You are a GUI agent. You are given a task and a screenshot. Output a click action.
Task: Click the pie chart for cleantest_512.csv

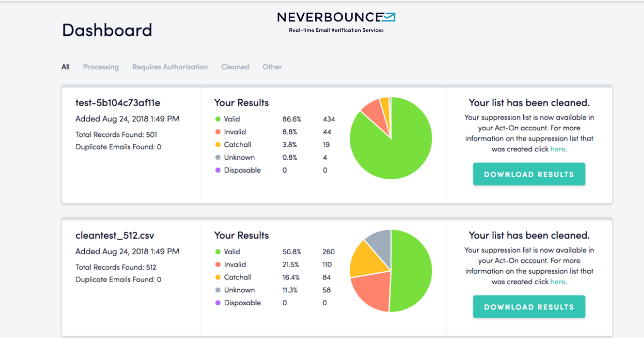(x=391, y=270)
